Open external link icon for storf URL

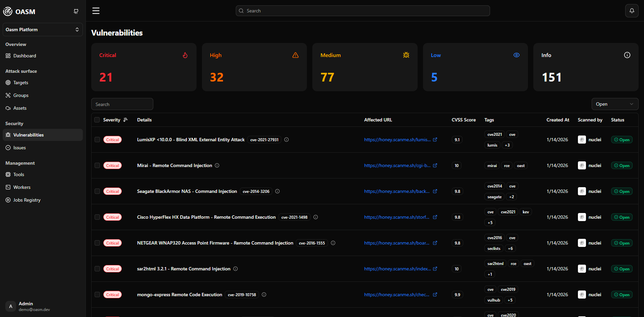pos(435,217)
